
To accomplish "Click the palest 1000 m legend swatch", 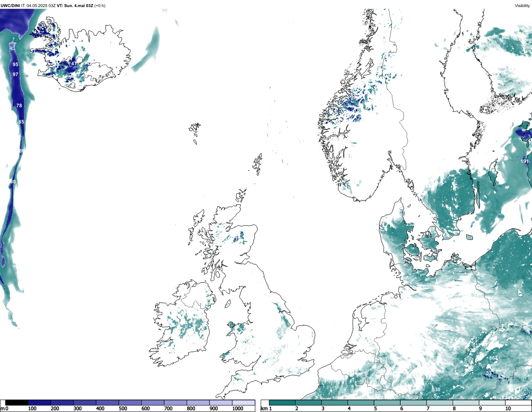I will tap(244, 402).
